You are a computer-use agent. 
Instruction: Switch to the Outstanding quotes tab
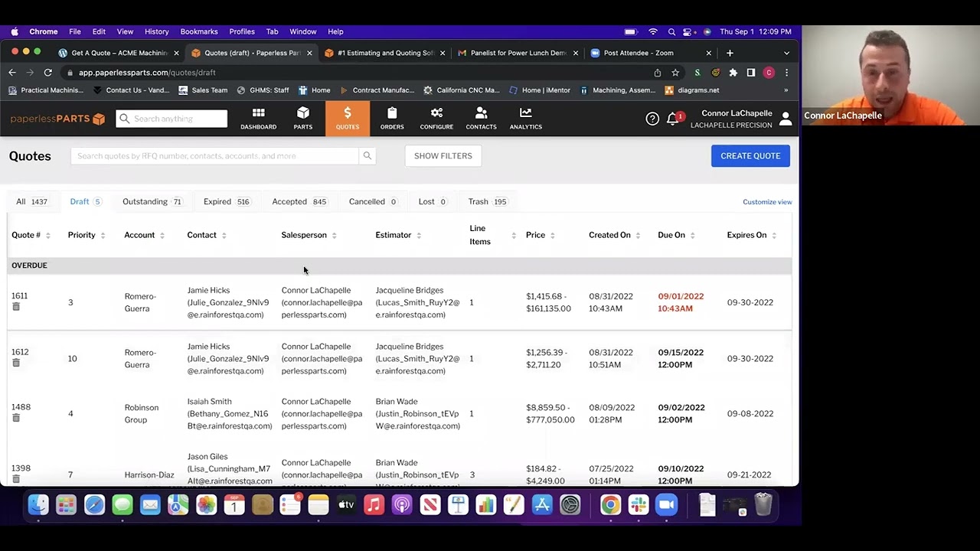tap(152, 202)
